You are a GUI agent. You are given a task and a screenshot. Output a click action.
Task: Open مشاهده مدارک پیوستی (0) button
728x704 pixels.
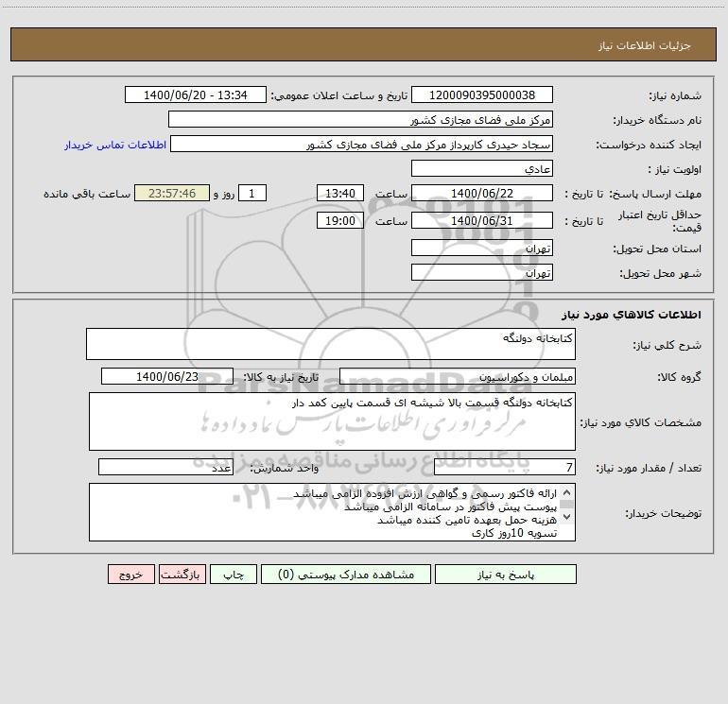[346, 574]
